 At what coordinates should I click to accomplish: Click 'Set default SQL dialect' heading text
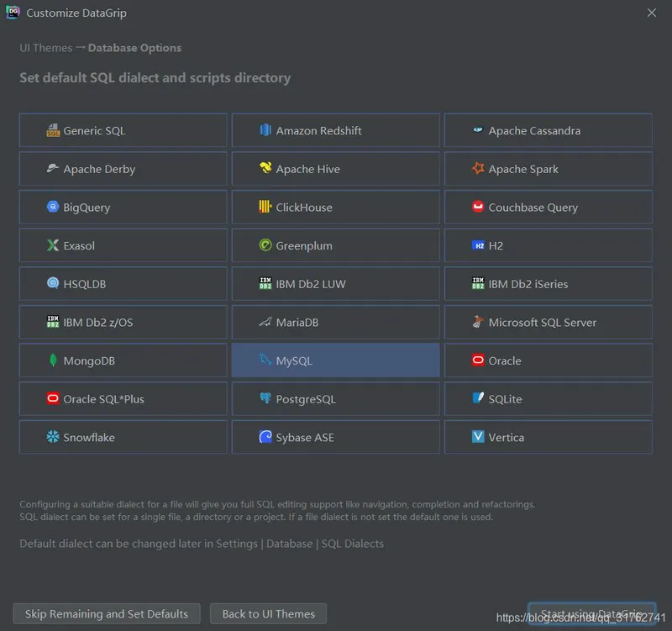click(155, 77)
